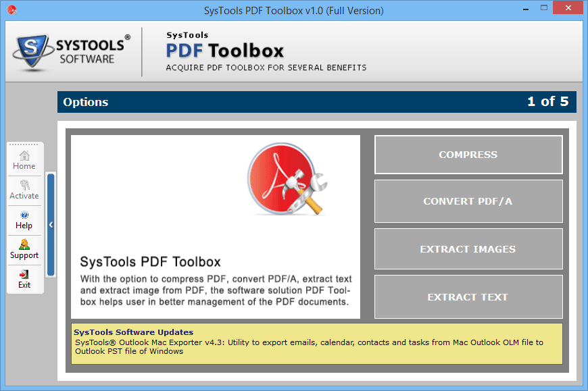The width and height of the screenshot is (588, 391).
Task: Launch the EXTRACT TEXT tool
Action: tap(468, 297)
